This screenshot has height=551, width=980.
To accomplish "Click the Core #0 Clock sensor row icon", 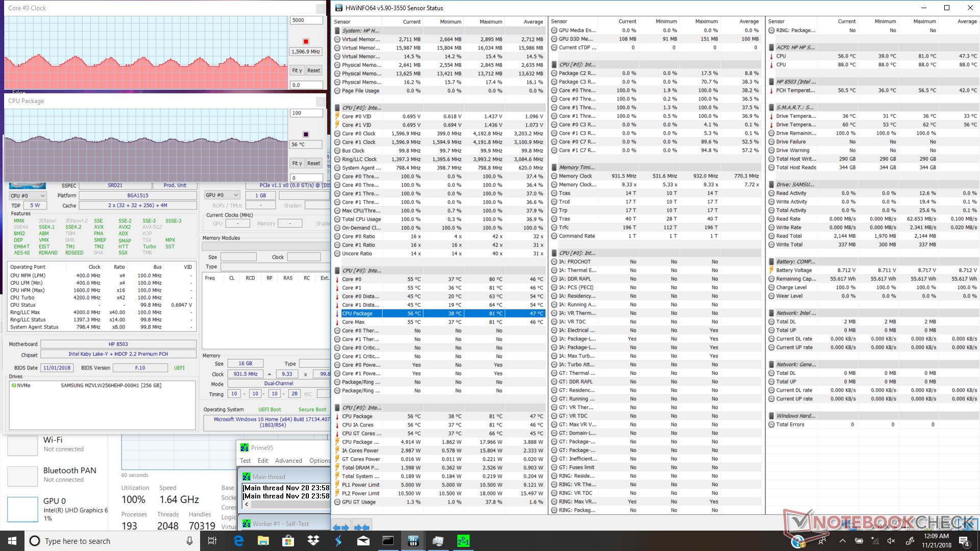I will tap(337, 134).
